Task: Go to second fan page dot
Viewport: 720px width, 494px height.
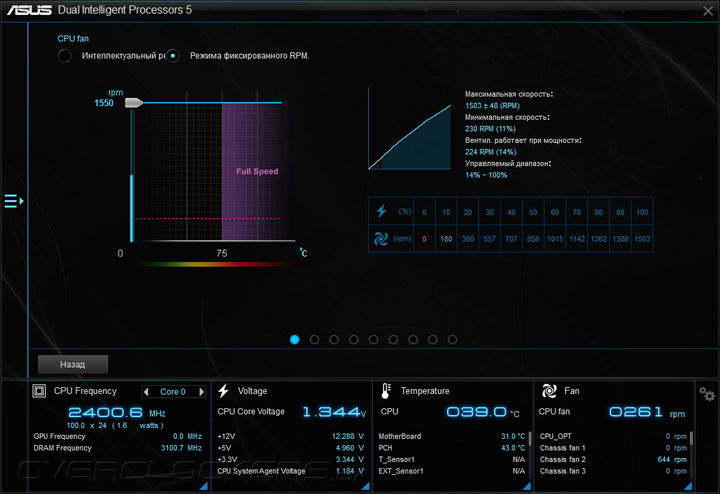Action: pyautogui.click(x=315, y=339)
